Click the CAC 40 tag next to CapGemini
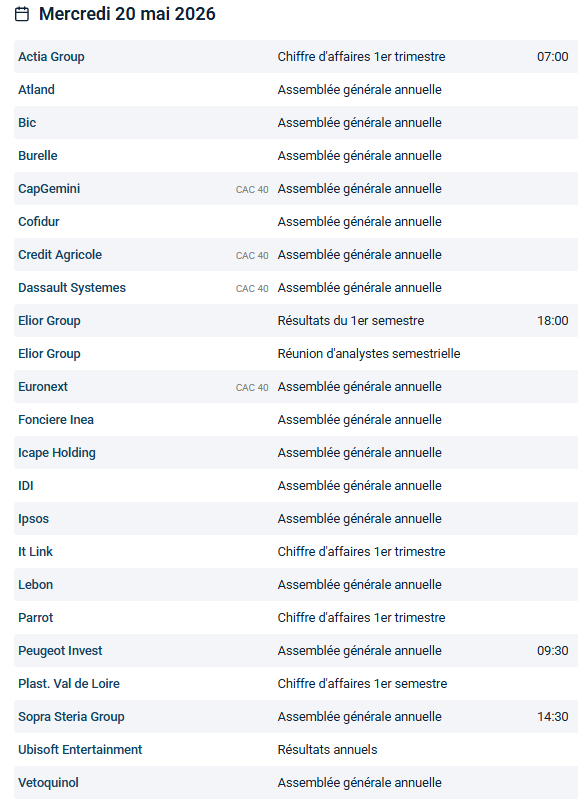The width and height of the screenshot is (578, 806). pyautogui.click(x=252, y=190)
